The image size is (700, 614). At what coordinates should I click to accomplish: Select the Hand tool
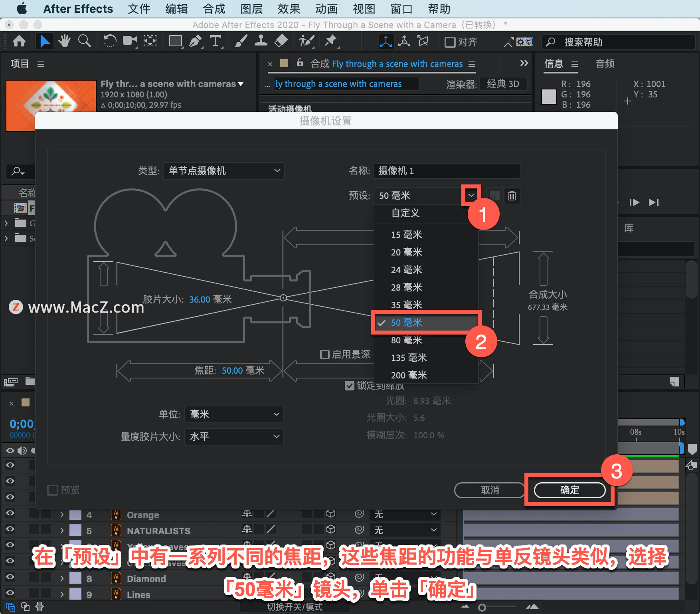[x=64, y=41]
